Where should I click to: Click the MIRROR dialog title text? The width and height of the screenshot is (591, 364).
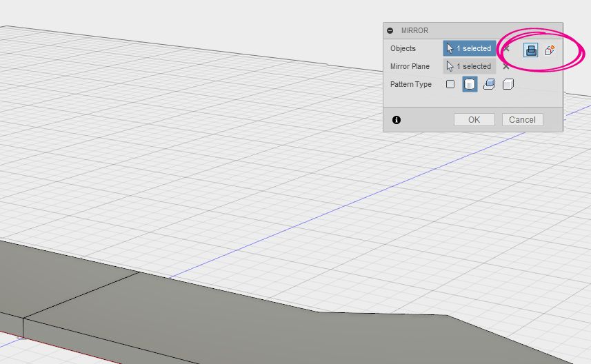point(414,30)
